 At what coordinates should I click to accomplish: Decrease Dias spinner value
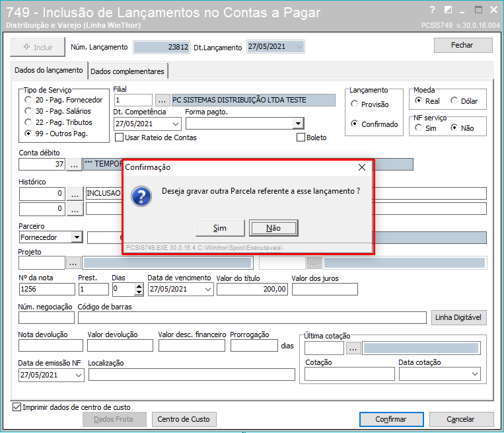tap(139, 292)
